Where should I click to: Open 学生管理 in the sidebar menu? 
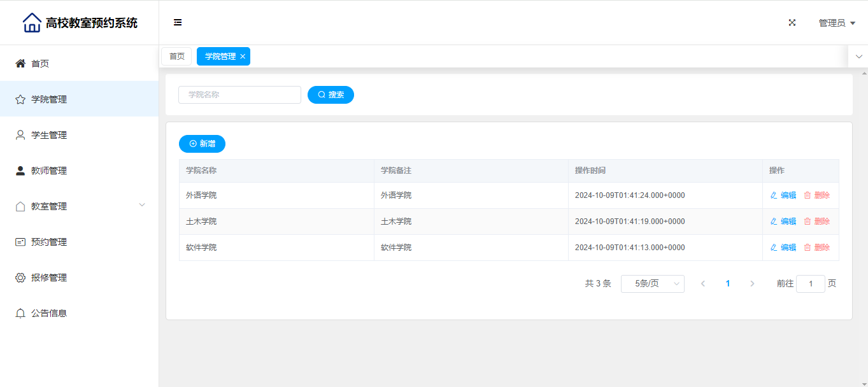coord(49,135)
